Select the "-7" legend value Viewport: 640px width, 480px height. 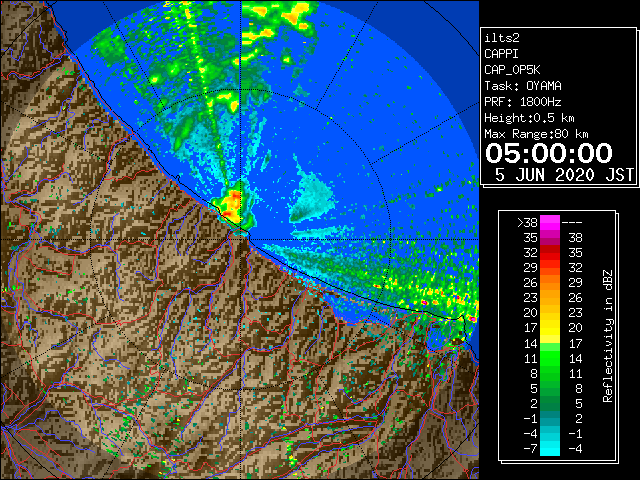click(x=530, y=448)
